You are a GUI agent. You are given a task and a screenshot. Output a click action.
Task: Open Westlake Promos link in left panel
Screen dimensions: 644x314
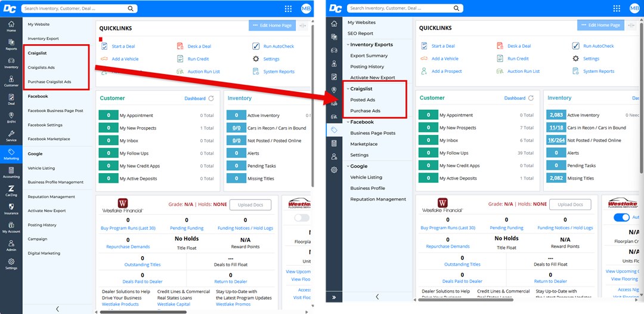tap(233, 304)
